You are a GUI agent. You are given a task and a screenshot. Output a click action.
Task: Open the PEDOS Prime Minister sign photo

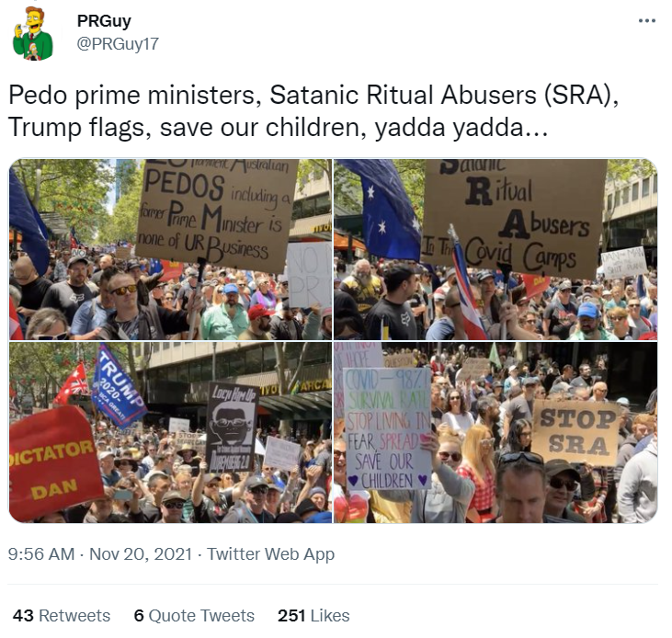coord(171,249)
